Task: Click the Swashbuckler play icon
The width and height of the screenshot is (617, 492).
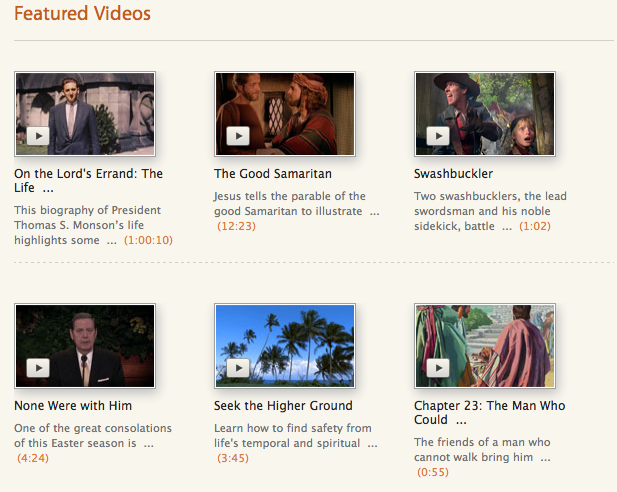Action: [438, 136]
